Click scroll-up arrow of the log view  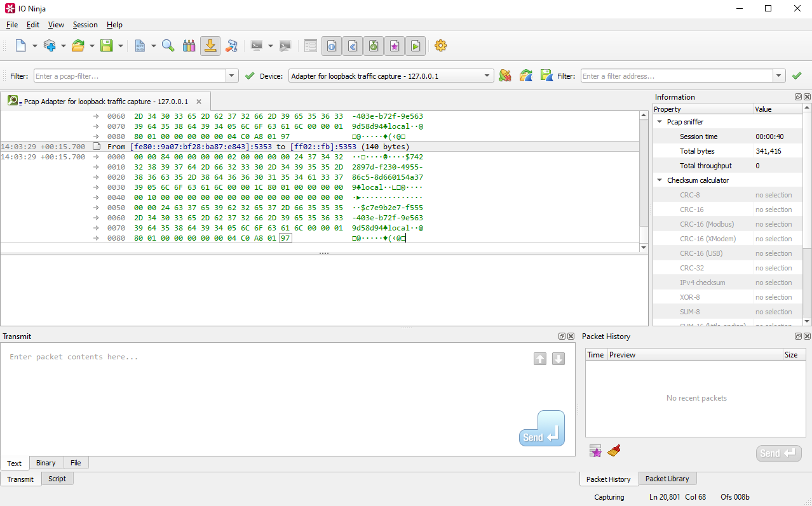tap(644, 116)
